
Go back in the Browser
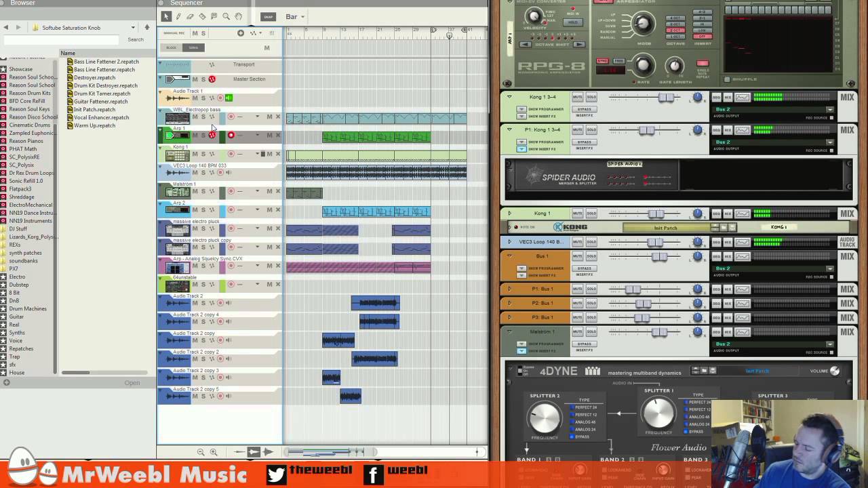click(6, 27)
